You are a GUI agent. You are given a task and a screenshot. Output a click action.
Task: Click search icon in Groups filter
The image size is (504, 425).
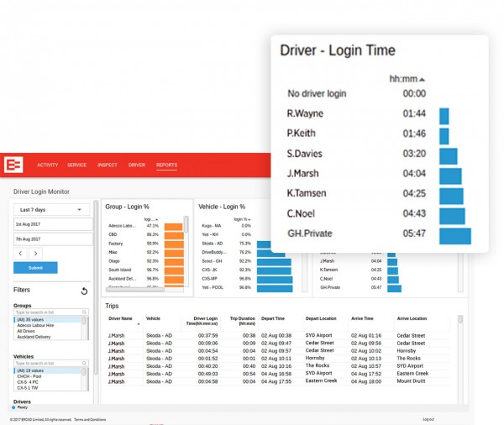(83, 313)
